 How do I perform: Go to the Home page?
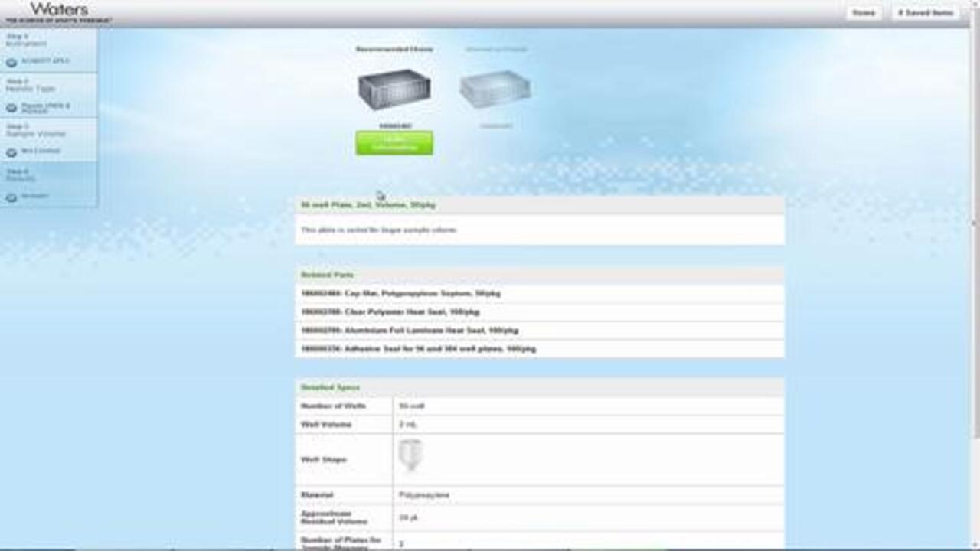863,13
